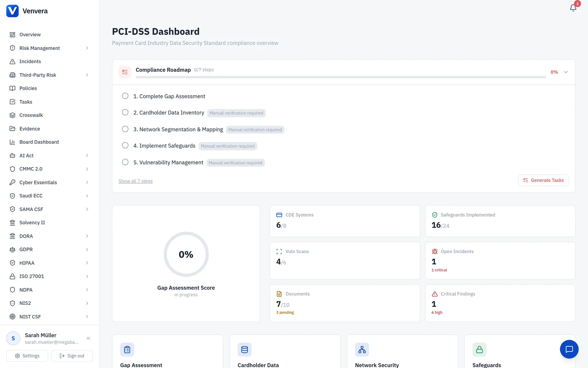Click the Cardholder Data database icon
Image resolution: width=588 pixels, height=368 pixels.
click(245, 350)
